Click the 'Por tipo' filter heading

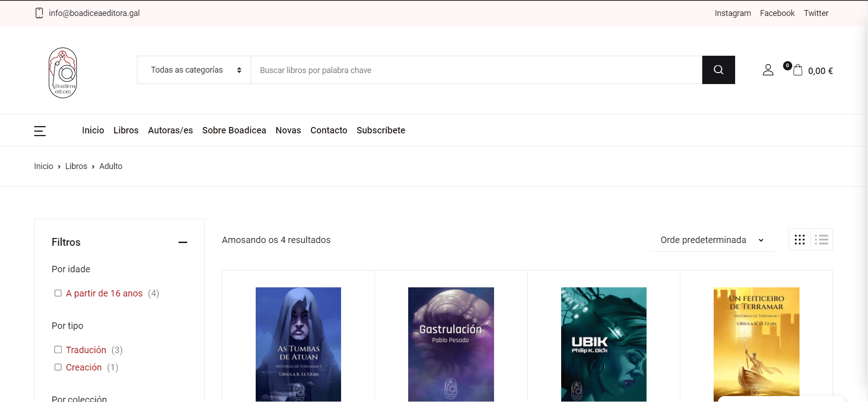click(68, 326)
